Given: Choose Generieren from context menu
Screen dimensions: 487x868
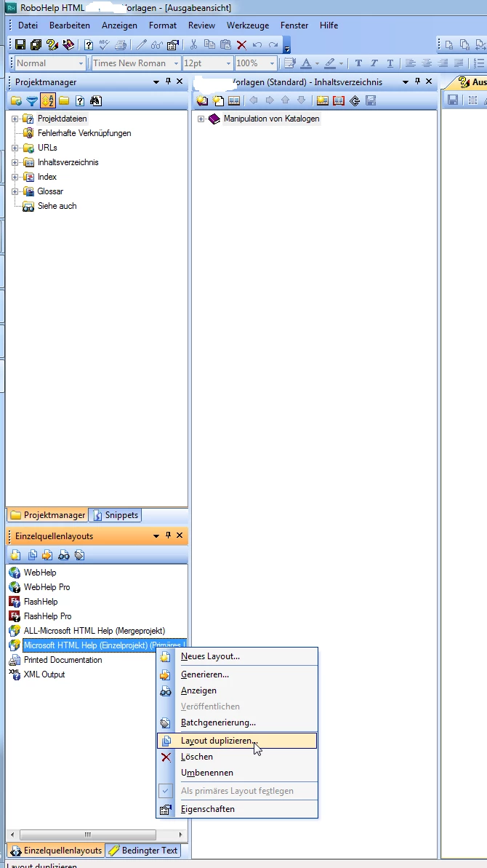Looking at the screenshot, I should click(237, 674).
